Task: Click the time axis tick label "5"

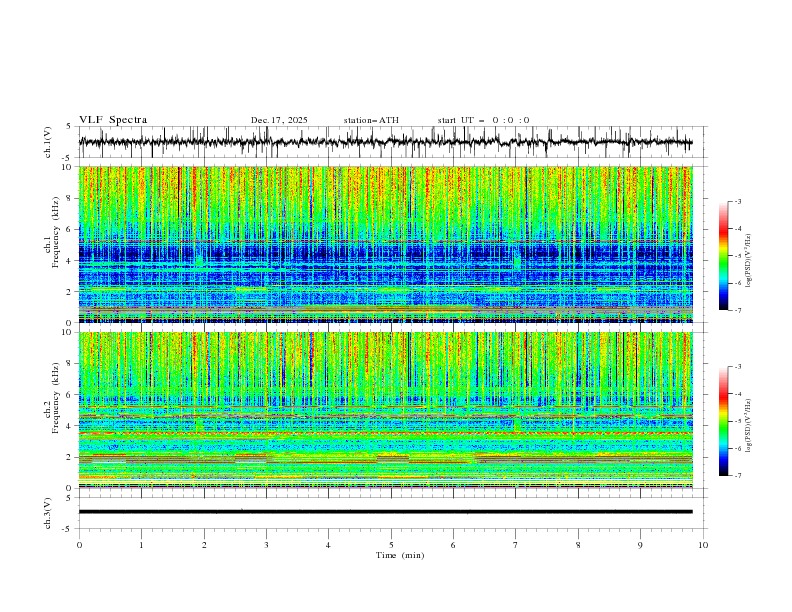Action: [x=391, y=545]
